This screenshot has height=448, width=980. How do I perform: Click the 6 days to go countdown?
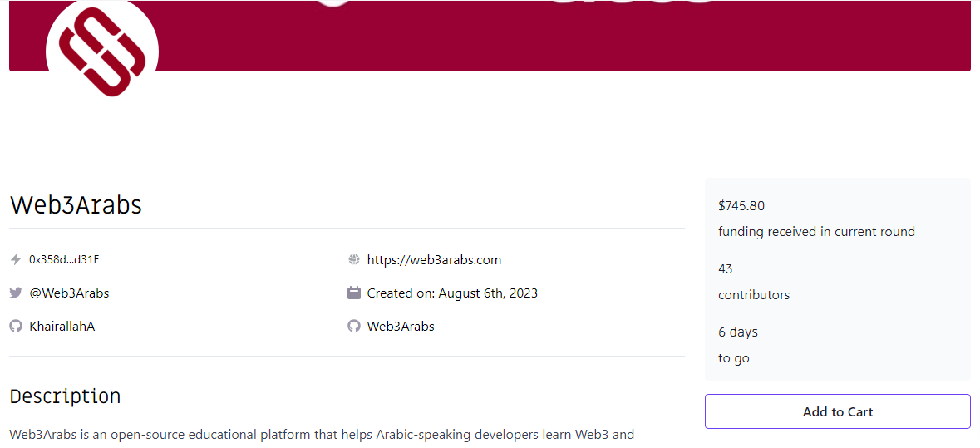pos(738,345)
